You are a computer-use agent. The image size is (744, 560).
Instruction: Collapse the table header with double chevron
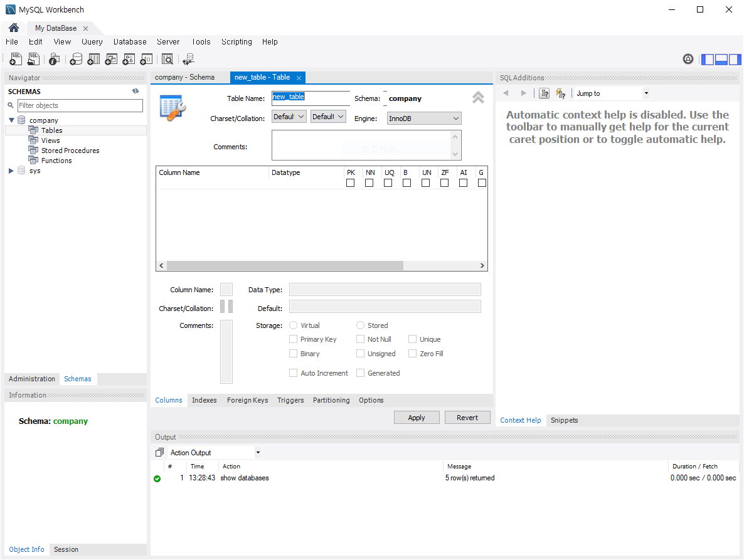pos(478,97)
